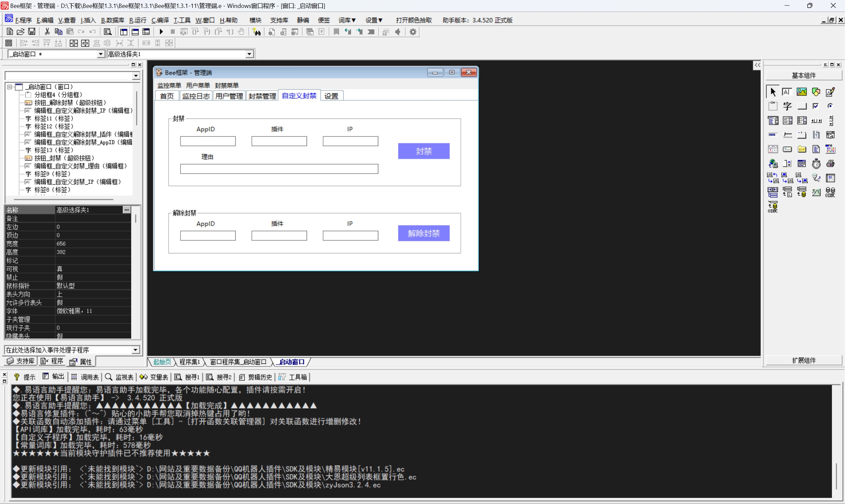Click the run program play icon
Screen dimensions: 845x504
coord(161,32)
